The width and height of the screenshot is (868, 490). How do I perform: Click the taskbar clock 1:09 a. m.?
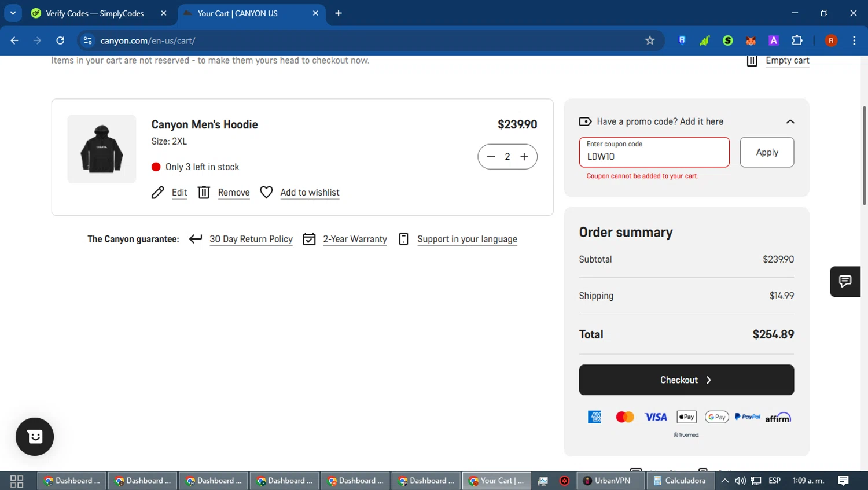[808, 481]
